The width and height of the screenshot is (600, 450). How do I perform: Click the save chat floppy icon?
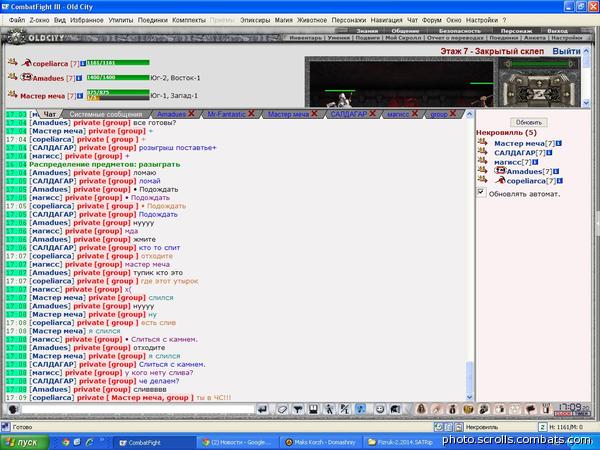(313, 409)
